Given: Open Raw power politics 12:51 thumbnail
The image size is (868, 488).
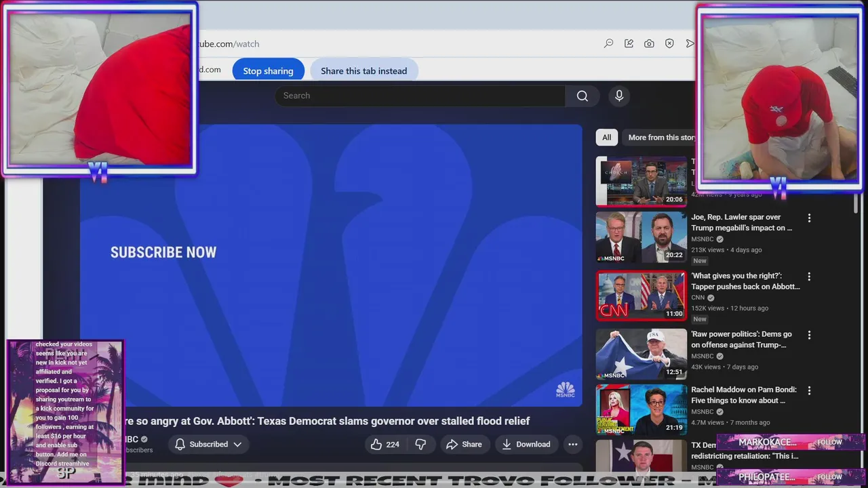Looking at the screenshot, I should click(x=642, y=354).
